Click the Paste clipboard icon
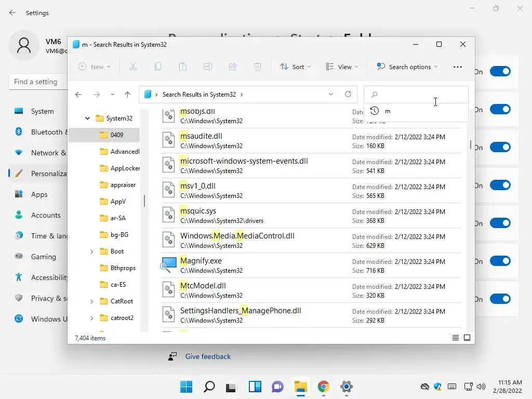Viewport: 532px width, 399px height. tap(183, 67)
